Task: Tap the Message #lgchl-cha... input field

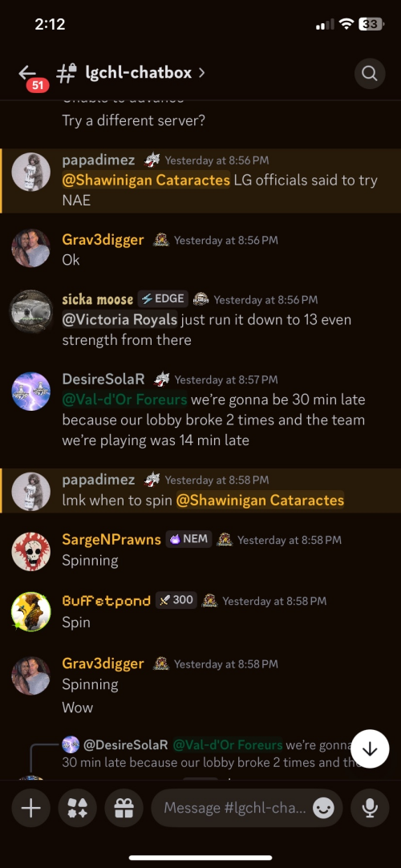Action: [x=247, y=808]
